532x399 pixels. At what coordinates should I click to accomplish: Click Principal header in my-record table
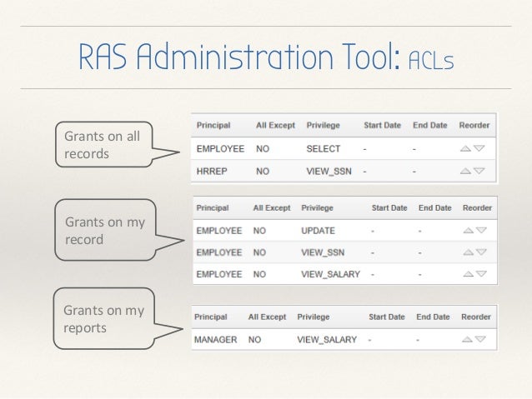213,207
